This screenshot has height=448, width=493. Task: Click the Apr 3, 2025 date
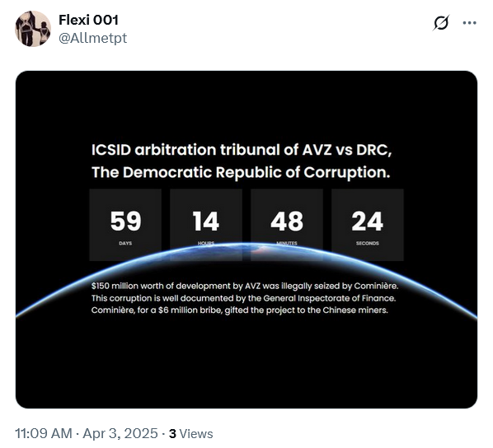coord(120,433)
